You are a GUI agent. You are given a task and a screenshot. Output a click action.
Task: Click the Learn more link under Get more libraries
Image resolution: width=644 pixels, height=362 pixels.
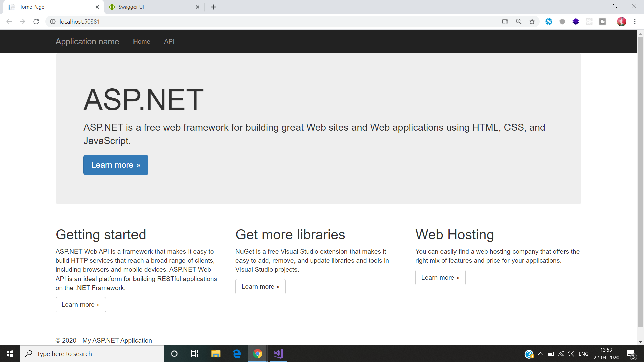click(x=260, y=286)
